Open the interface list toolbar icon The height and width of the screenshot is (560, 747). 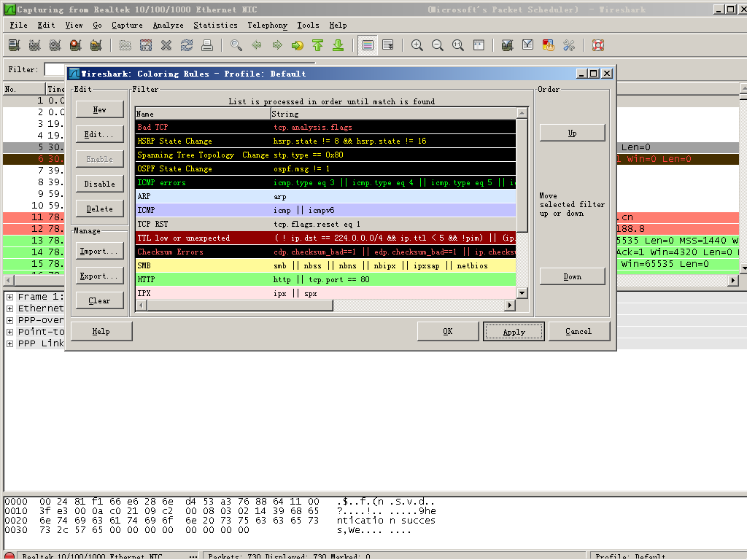[x=15, y=45]
